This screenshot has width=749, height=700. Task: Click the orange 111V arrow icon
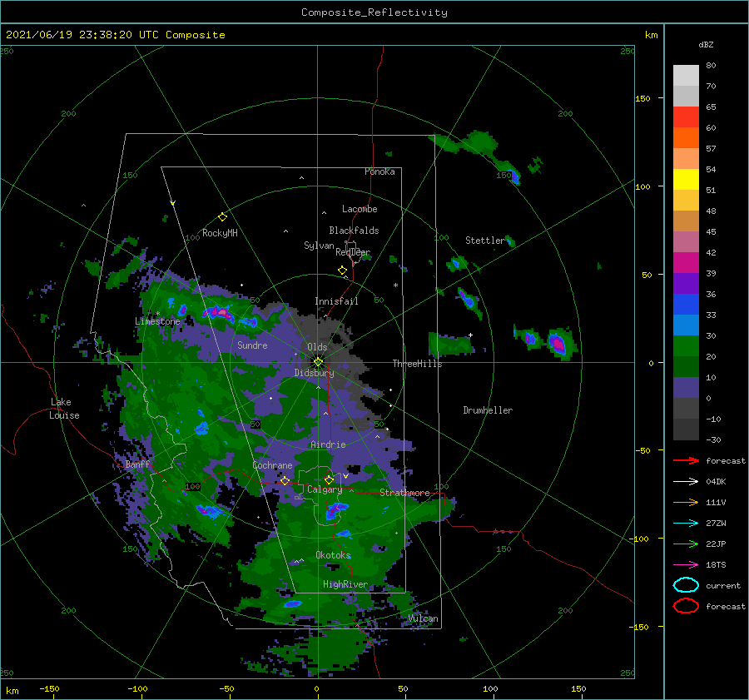686,502
